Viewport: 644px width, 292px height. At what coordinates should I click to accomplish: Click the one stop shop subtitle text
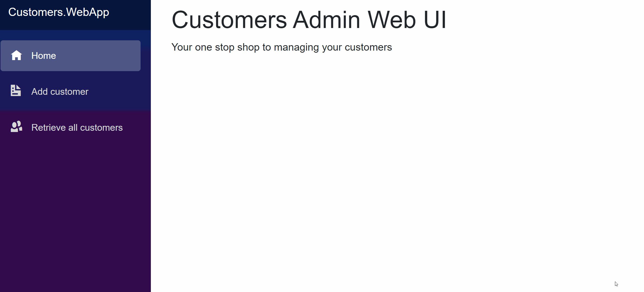pos(281,47)
